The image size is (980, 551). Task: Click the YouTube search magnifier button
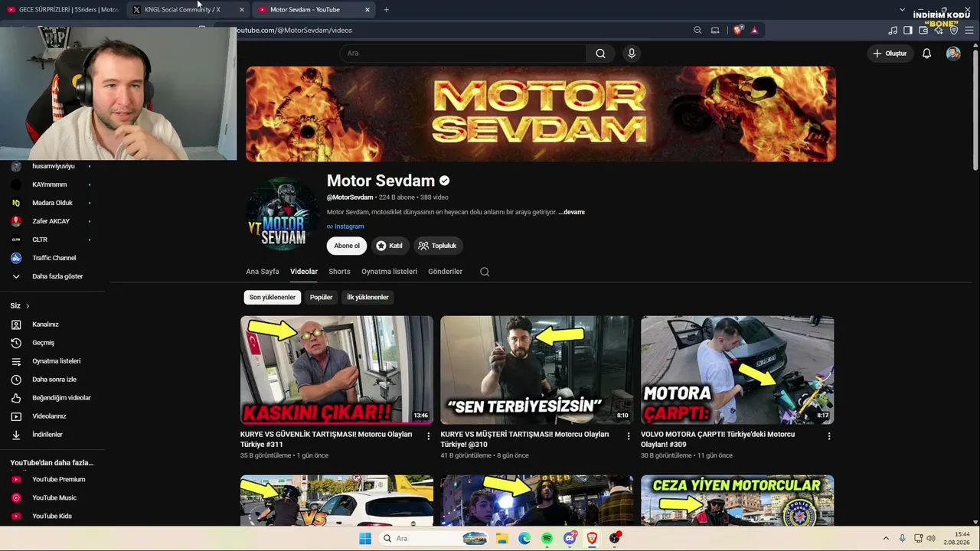coord(600,54)
